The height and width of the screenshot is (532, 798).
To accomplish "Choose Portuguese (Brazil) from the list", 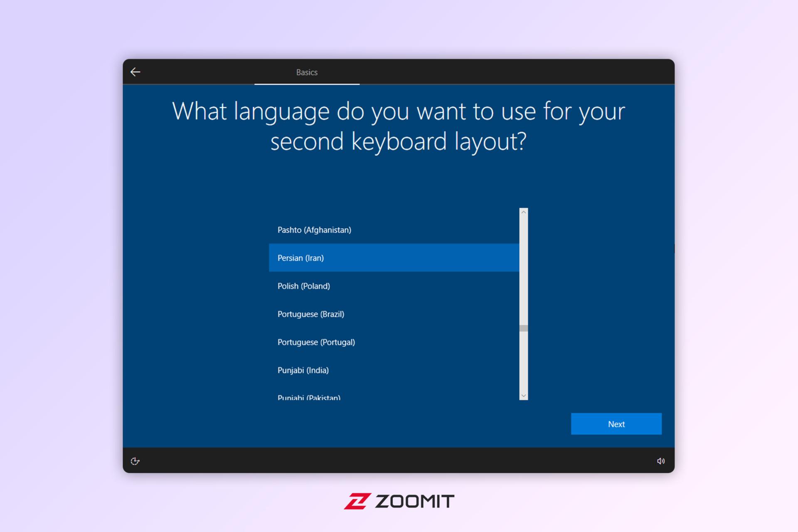I will pos(394,314).
